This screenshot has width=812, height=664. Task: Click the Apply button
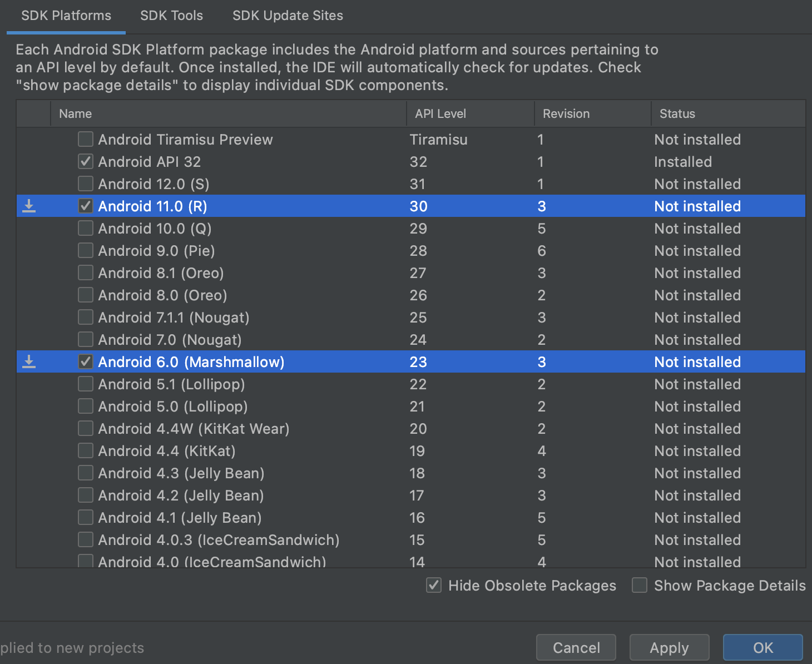click(669, 647)
